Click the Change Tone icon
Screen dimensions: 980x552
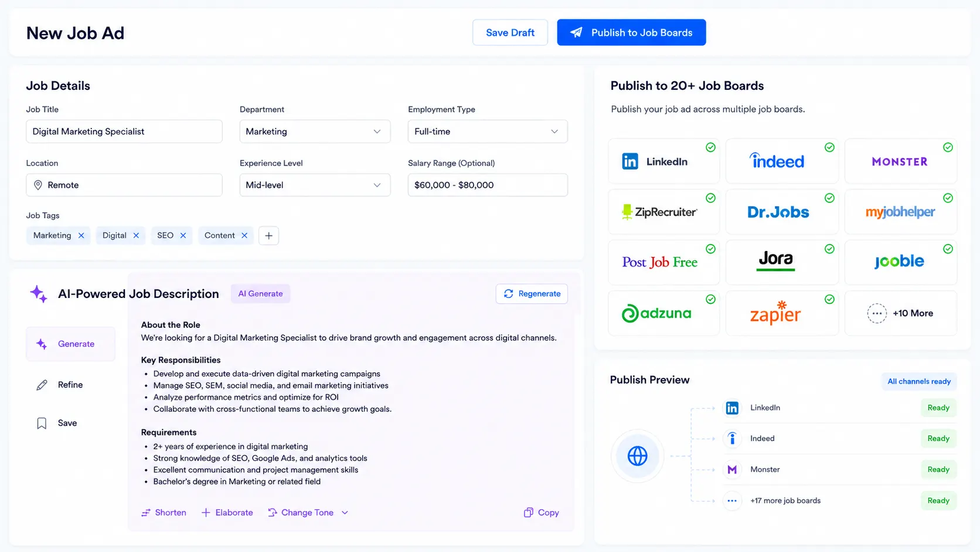pos(273,513)
